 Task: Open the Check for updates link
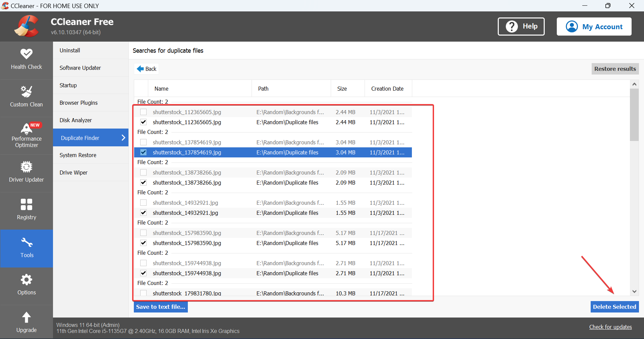tap(610, 327)
